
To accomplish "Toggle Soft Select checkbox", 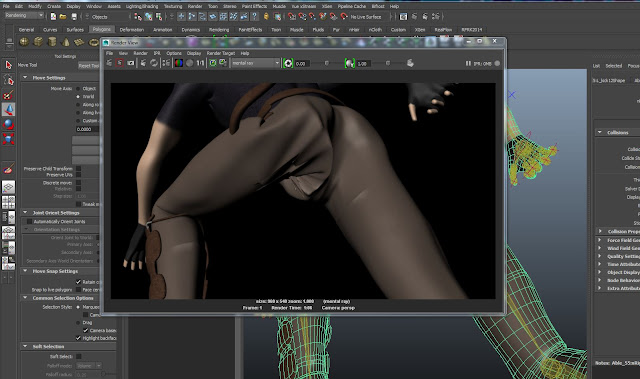I will point(78,356).
